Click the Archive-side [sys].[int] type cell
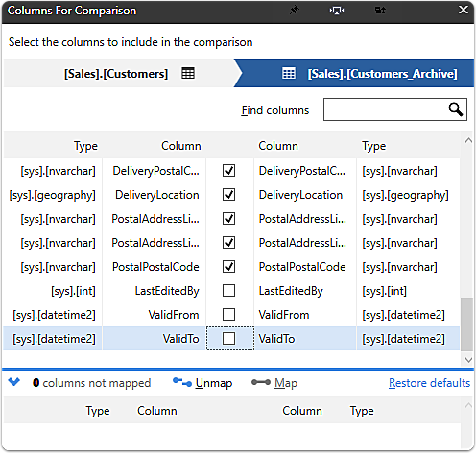The height and width of the screenshot is (453, 476). (408, 291)
